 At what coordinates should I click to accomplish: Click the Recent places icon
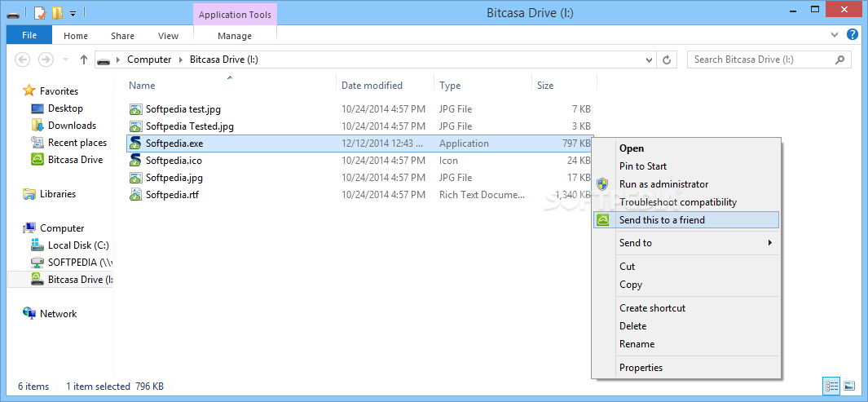pyautogui.click(x=37, y=143)
